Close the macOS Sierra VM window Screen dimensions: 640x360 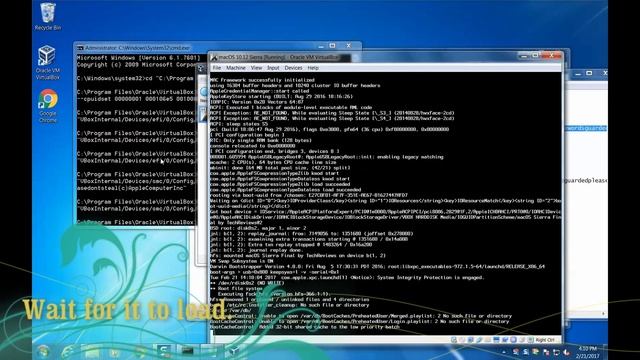click(552, 56)
